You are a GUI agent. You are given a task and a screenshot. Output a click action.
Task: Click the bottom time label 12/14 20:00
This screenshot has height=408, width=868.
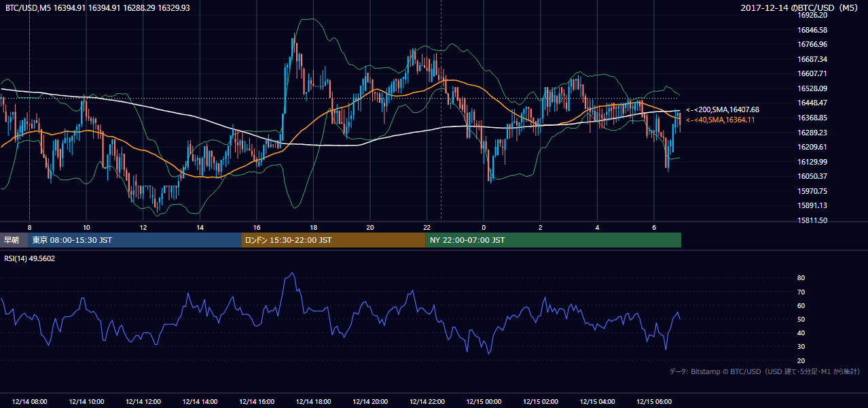370,402
